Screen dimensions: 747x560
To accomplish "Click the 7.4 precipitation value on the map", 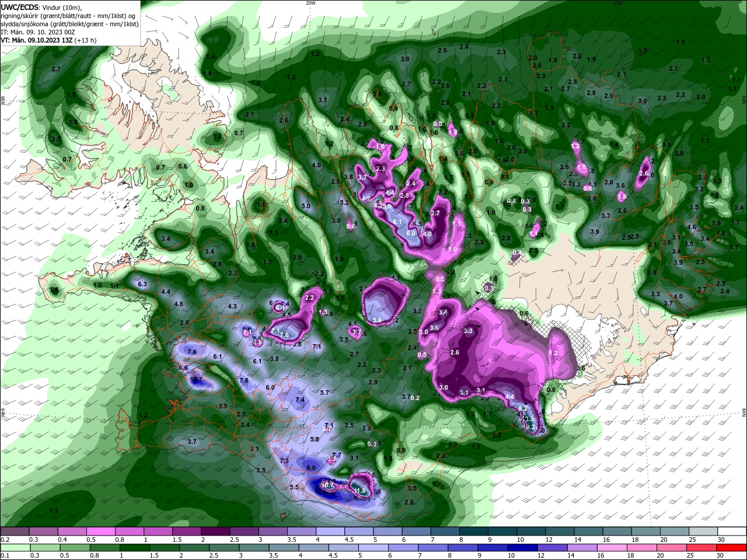I will pos(300,400).
